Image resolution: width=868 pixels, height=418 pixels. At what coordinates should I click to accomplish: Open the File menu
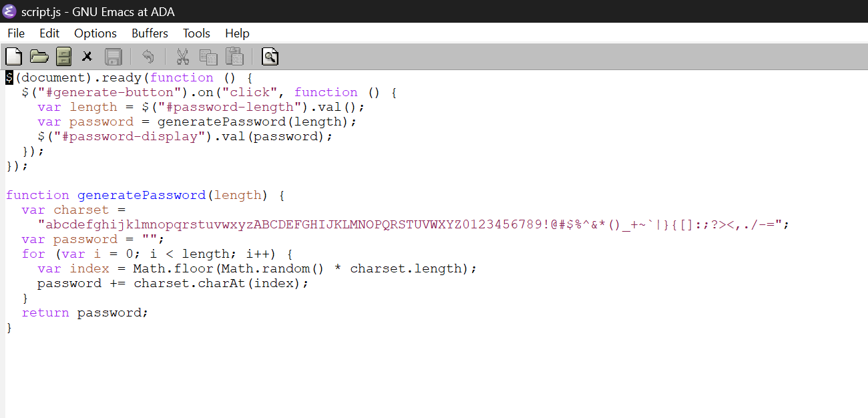click(x=15, y=33)
